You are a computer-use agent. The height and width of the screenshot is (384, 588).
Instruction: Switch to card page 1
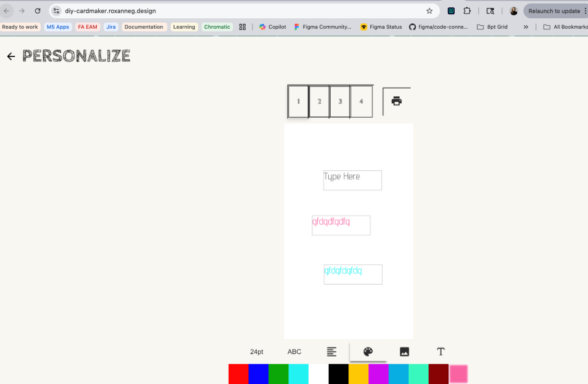pos(298,101)
